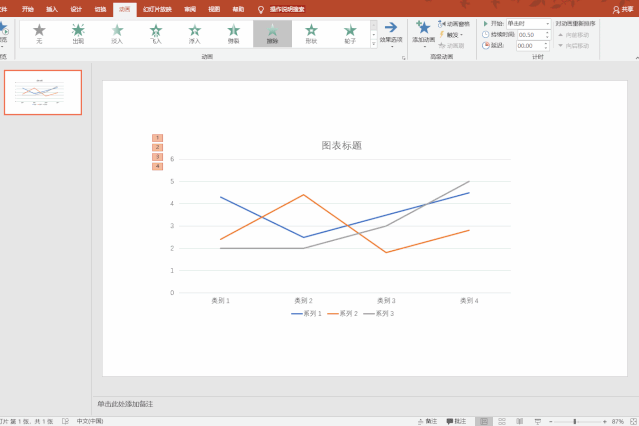Click 系列 1 legend entry
The height and width of the screenshot is (426, 639).
[x=306, y=313]
